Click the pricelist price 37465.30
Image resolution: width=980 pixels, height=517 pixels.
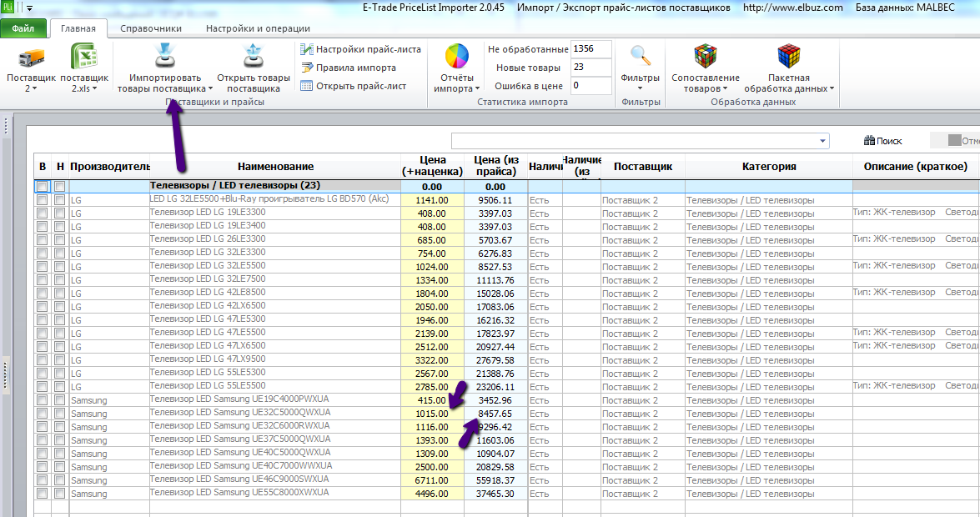click(x=495, y=494)
